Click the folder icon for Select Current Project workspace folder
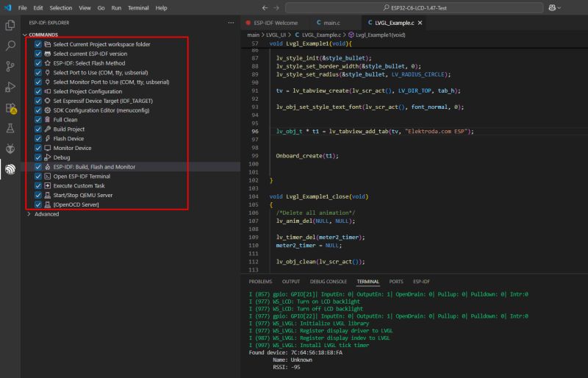 [48, 44]
